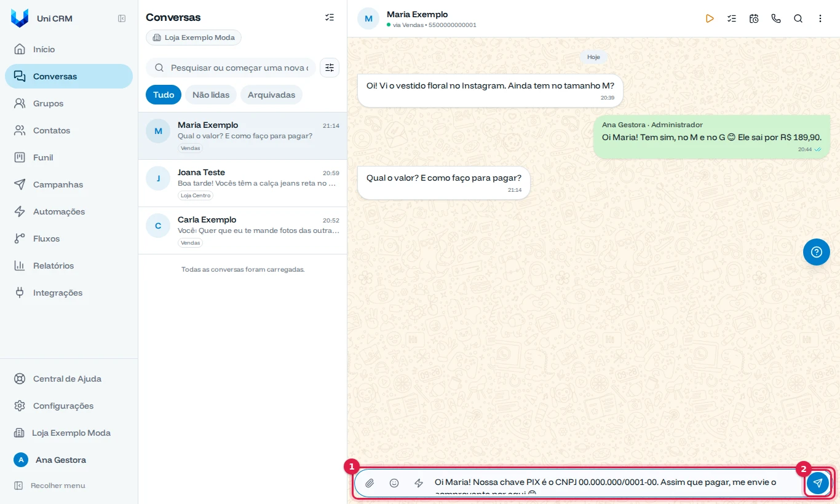Image resolution: width=840 pixels, height=504 pixels.
Task: Click the Integrações plug icon
Action: pos(20,293)
